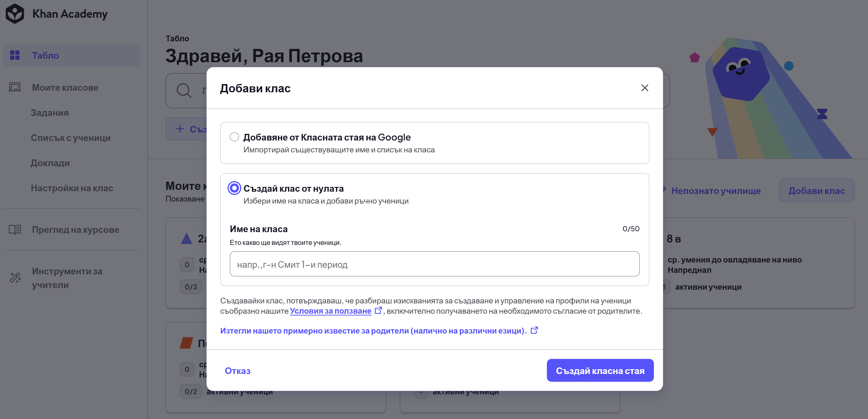Open Доклади in sidebar
The height and width of the screenshot is (419, 868).
50,163
